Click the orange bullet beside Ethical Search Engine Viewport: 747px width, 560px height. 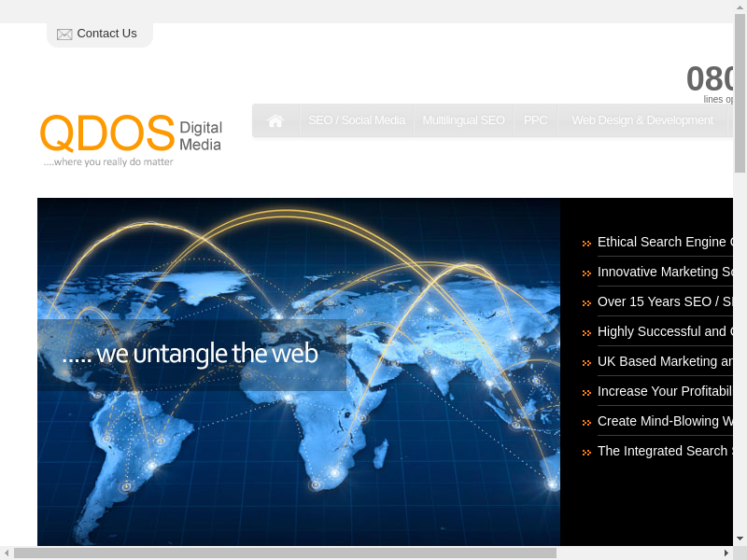[x=586, y=244]
